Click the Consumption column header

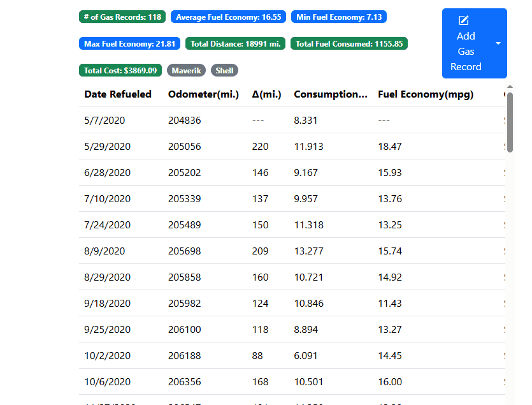point(331,94)
